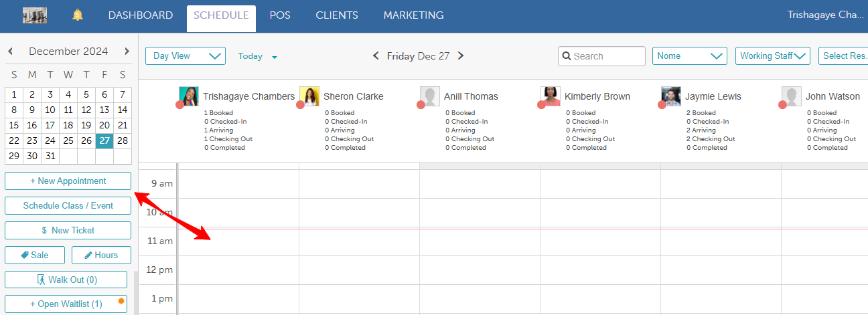The width and height of the screenshot is (868, 315).
Task: Select December 27 in mini calendar
Action: 104,140
